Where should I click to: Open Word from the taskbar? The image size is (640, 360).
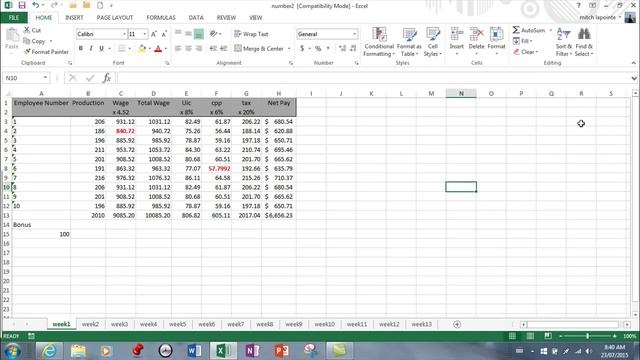pos(194,351)
